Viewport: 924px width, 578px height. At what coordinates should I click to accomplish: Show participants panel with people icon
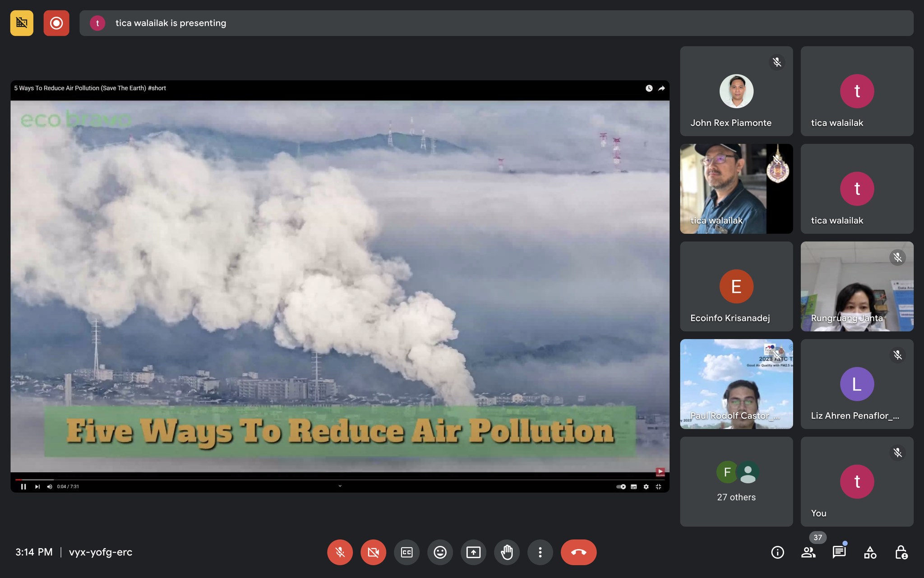click(808, 552)
